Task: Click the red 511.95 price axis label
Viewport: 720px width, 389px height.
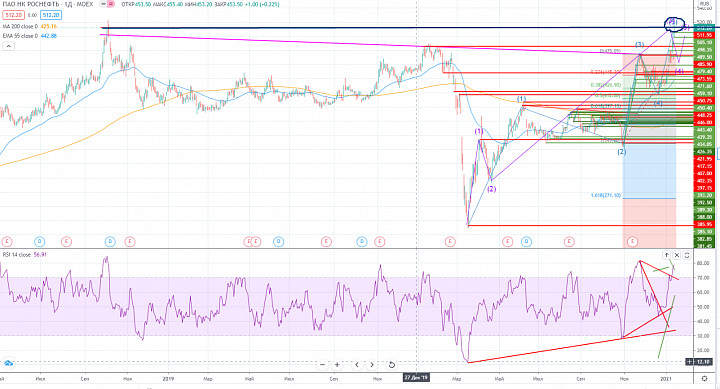Action: tap(704, 35)
